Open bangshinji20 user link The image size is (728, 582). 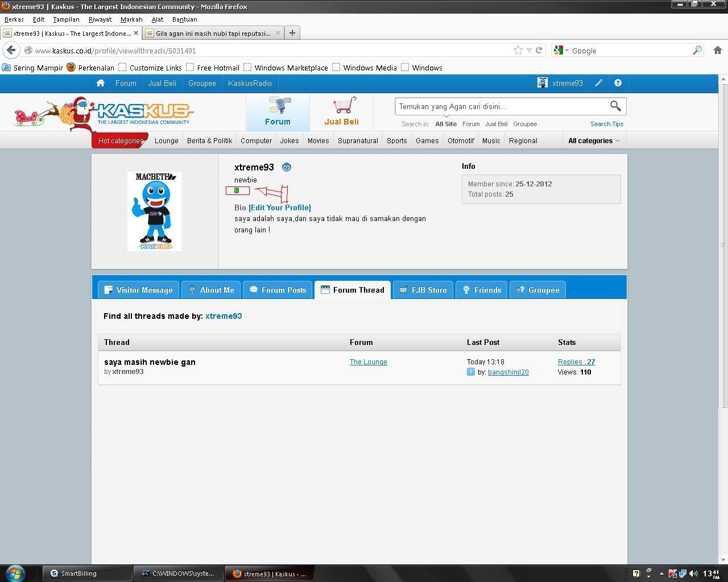pos(508,372)
